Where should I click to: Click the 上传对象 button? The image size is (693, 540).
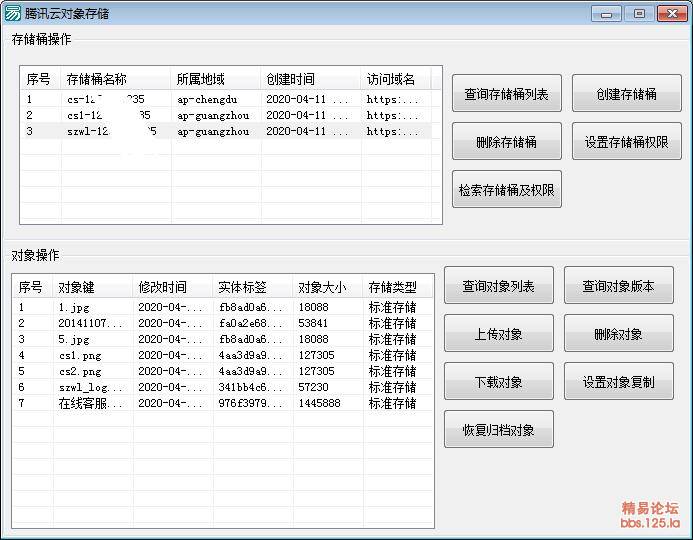[499, 334]
